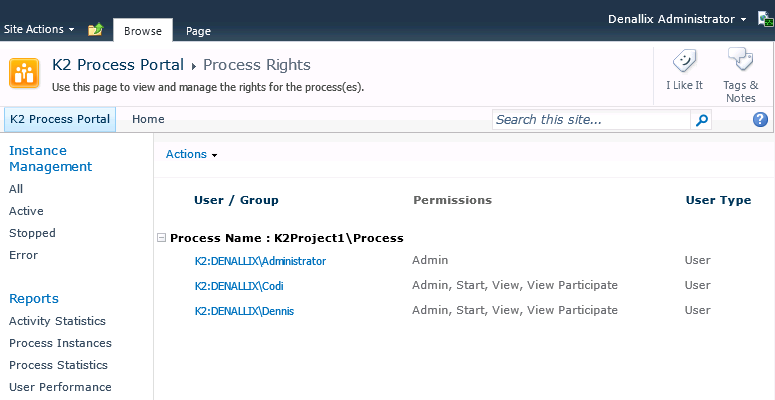
Task: Show Stopped instances
Action: pos(32,233)
